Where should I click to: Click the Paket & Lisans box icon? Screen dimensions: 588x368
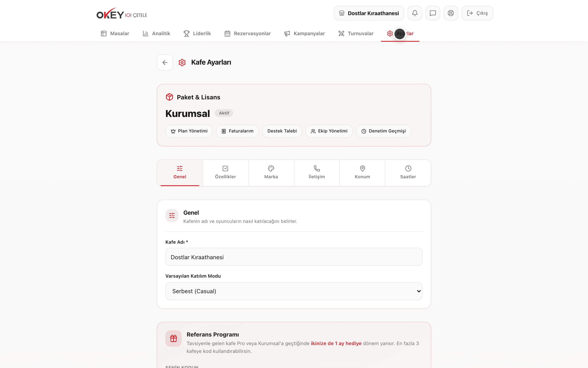point(169,97)
